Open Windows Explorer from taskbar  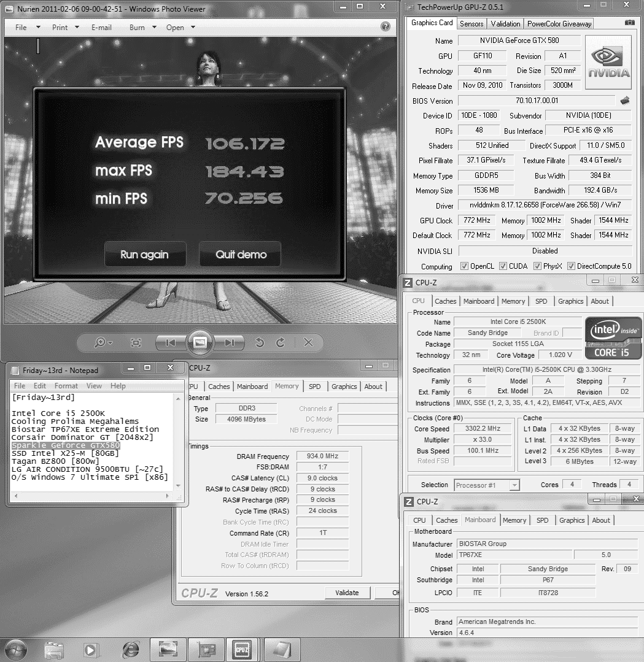(x=53, y=650)
